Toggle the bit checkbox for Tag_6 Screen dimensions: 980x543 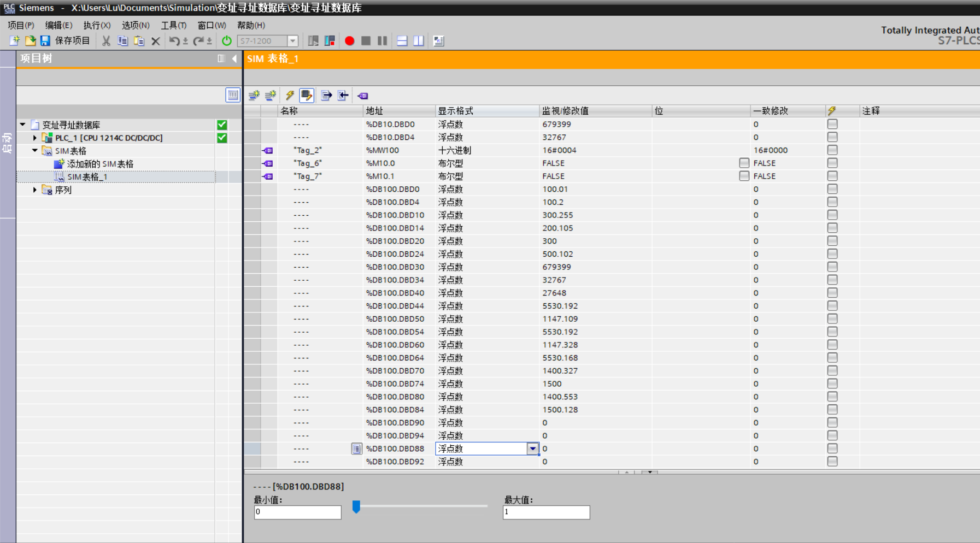click(744, 163)
